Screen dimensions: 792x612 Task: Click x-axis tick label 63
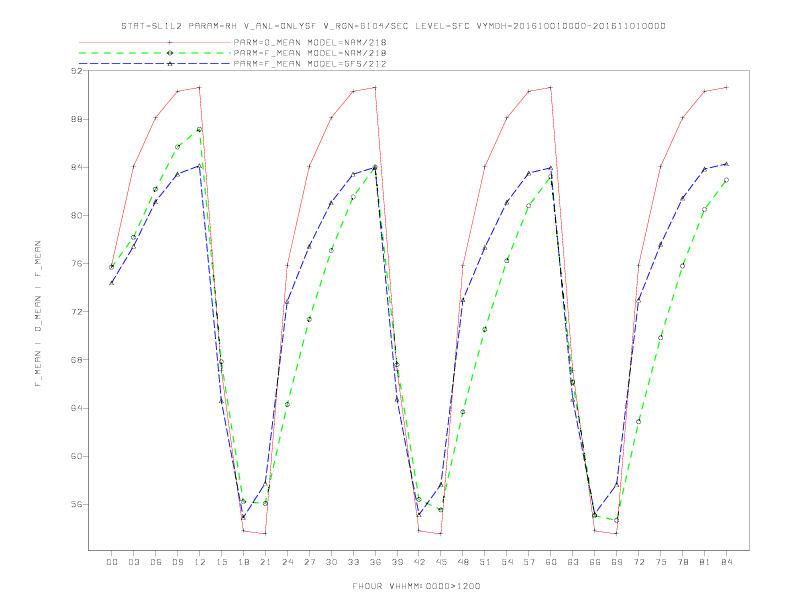click(x=573, y=562)
